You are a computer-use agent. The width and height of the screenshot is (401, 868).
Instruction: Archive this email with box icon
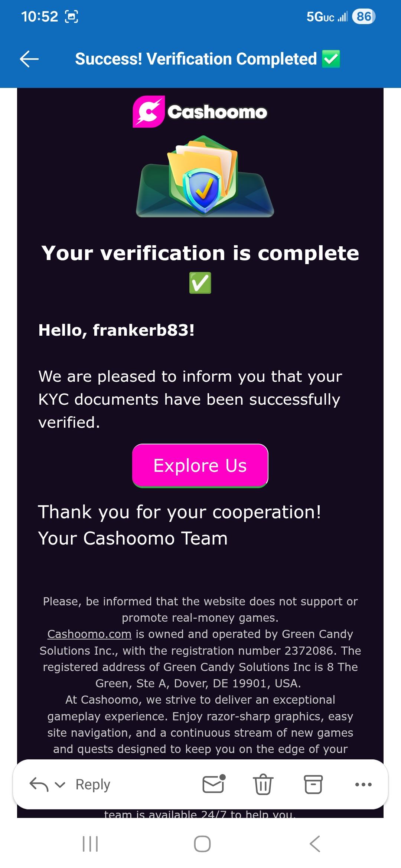[313, 784]
